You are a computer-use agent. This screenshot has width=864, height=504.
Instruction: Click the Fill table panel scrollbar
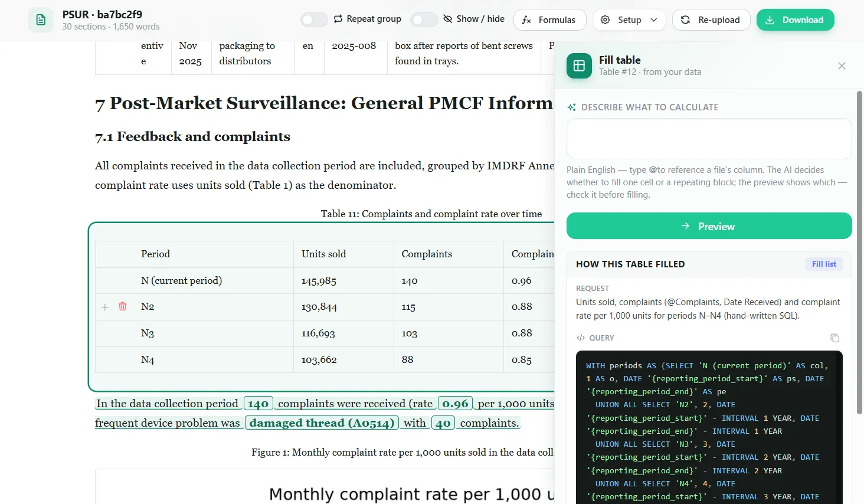[x=859, y=253]
